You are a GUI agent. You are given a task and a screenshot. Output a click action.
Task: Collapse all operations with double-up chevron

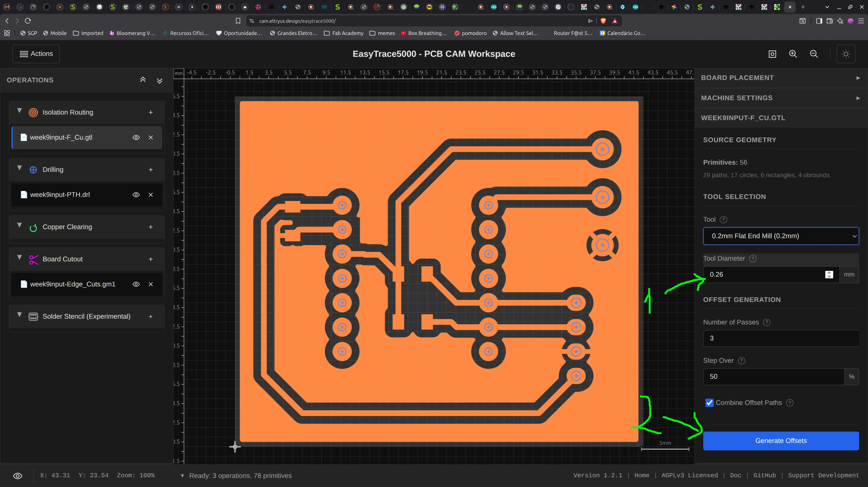point(143,80)
